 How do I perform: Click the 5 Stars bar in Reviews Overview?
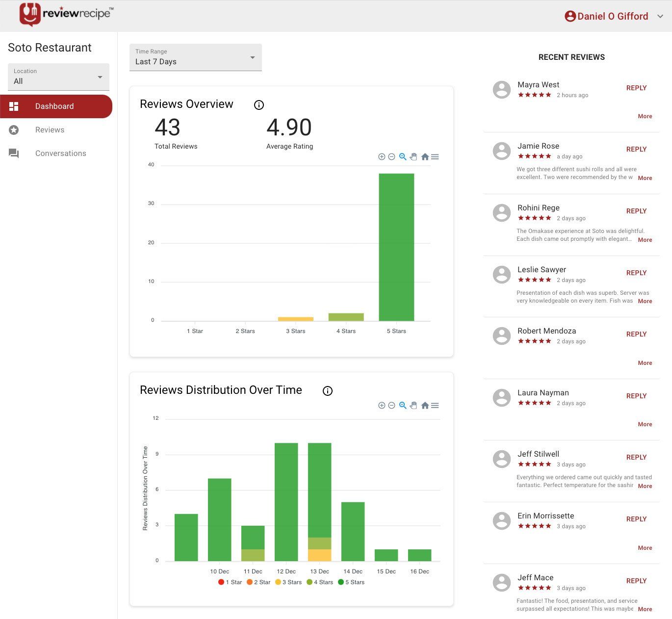tap(396, 247)
